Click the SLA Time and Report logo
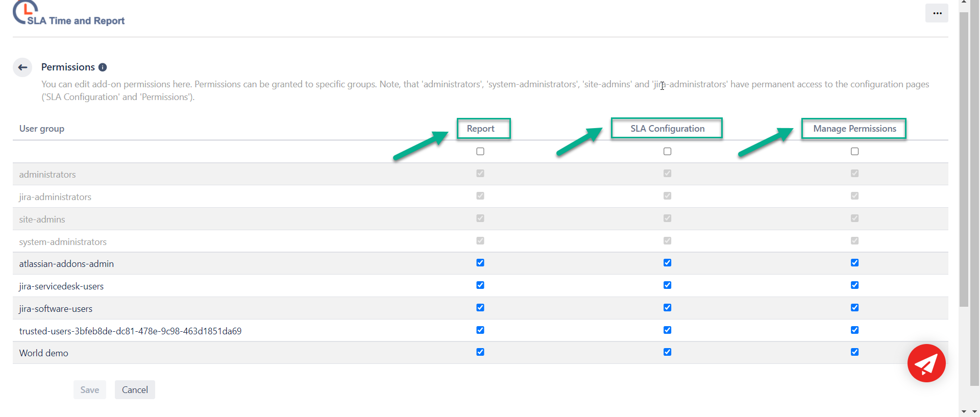The image size is (980, 417). [69, 14]
